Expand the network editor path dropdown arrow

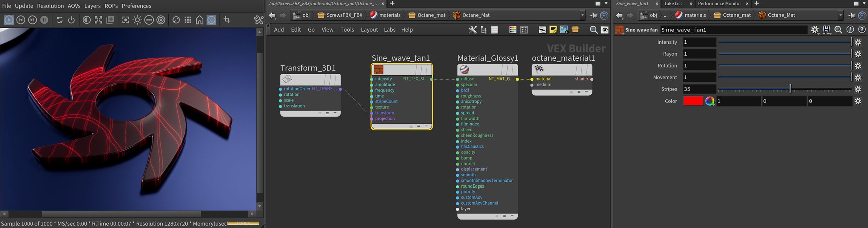[582, 15]
